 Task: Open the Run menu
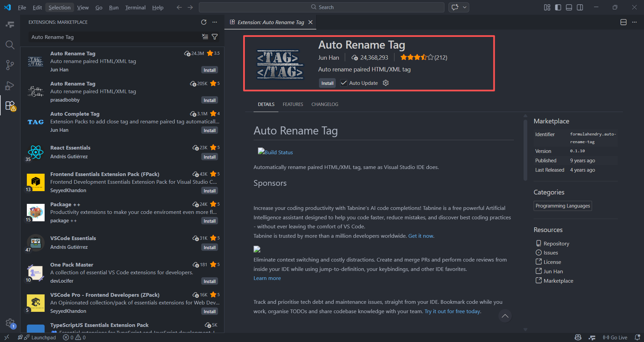[114, 7]
